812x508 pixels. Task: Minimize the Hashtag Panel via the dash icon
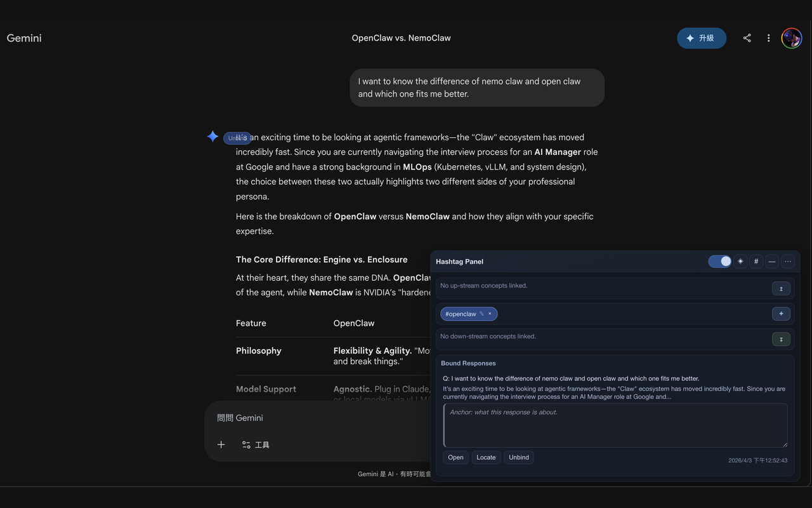(771, 261)
